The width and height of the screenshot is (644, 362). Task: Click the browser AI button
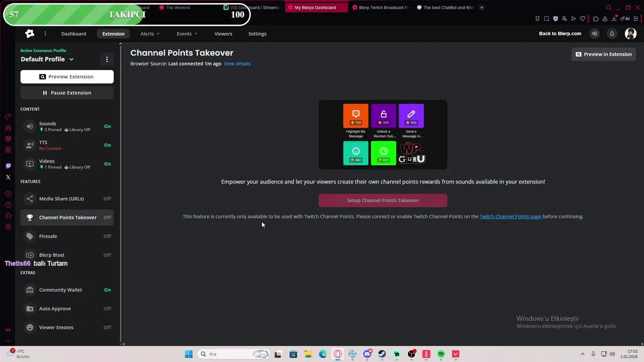tap(625, 19)
